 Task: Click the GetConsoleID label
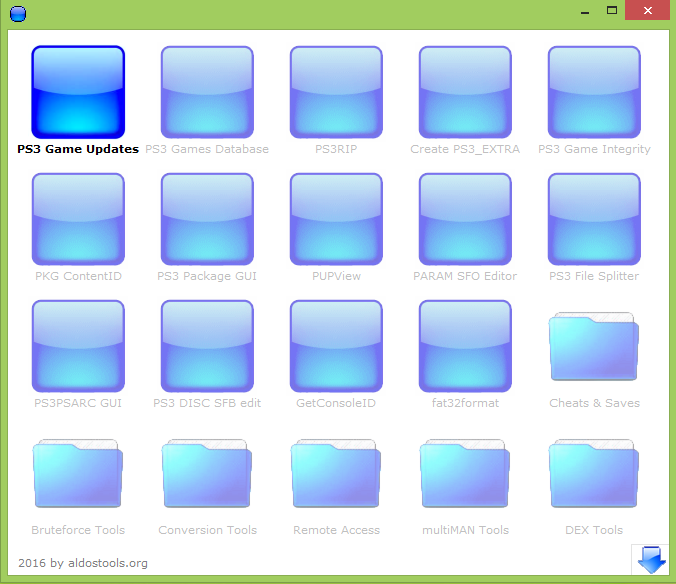tap(336, 403)
